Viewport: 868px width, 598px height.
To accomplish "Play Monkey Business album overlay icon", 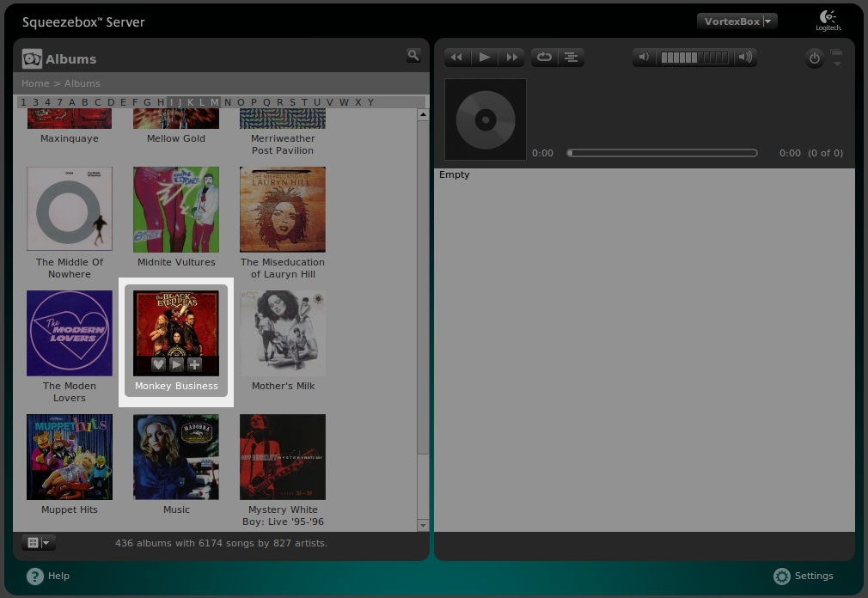I will pos(176,364).
